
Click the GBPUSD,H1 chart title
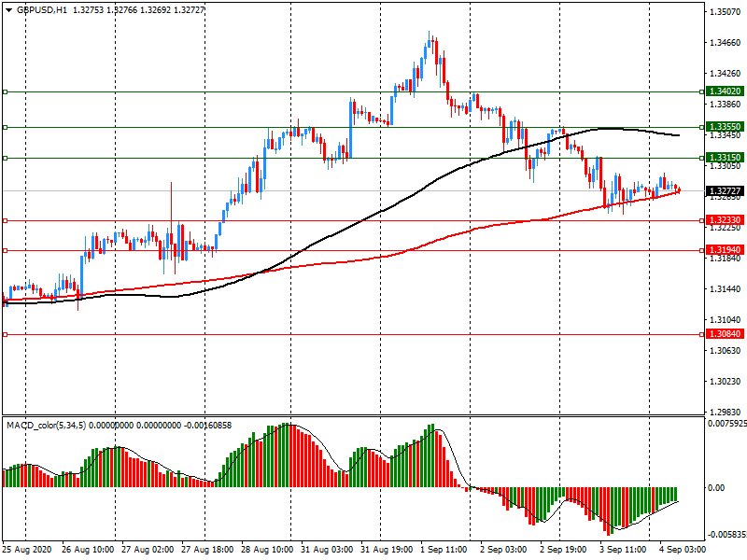coord(42,10)
